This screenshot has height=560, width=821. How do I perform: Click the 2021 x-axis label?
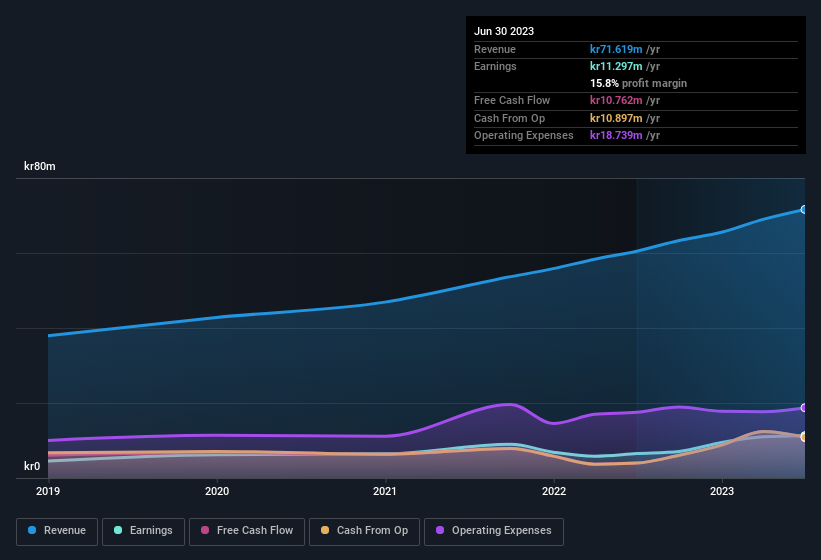tap(385, 491)
